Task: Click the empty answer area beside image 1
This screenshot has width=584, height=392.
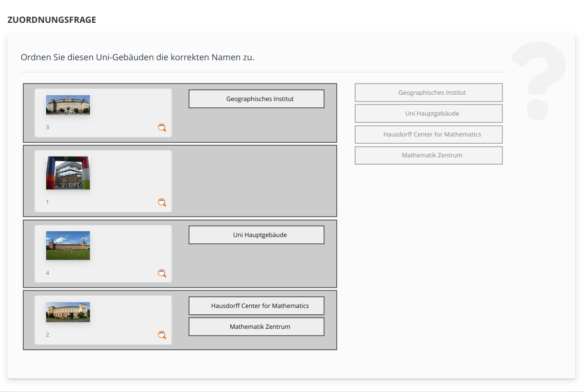Action: tap(256, 181)
